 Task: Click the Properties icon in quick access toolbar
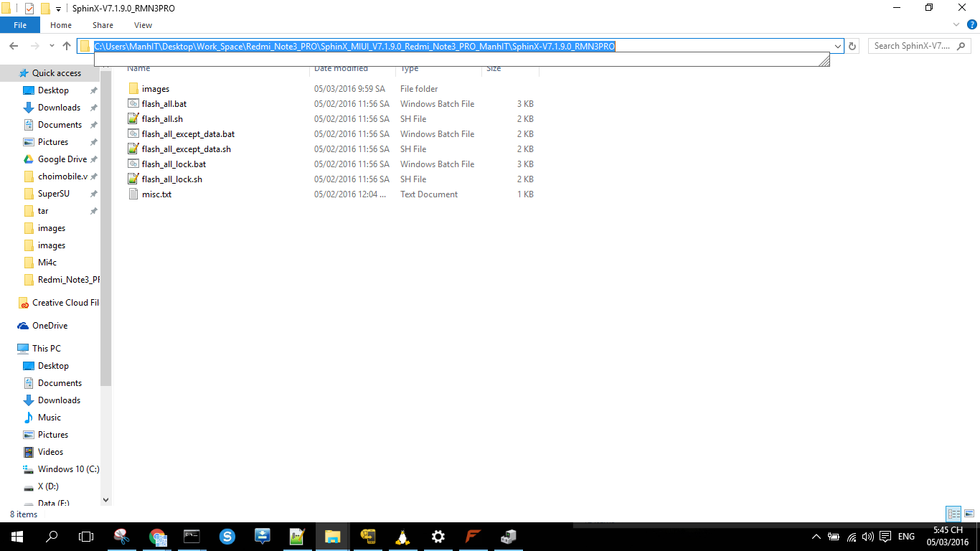click(x=29, y=9)
